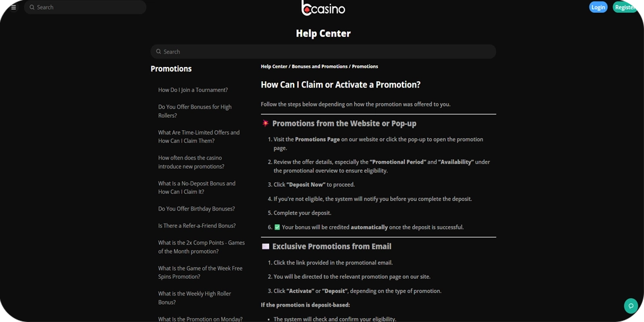Screen dimensions: 644x322
Task: Open the hamburger menu icon
Action: (x=13, y=8)
